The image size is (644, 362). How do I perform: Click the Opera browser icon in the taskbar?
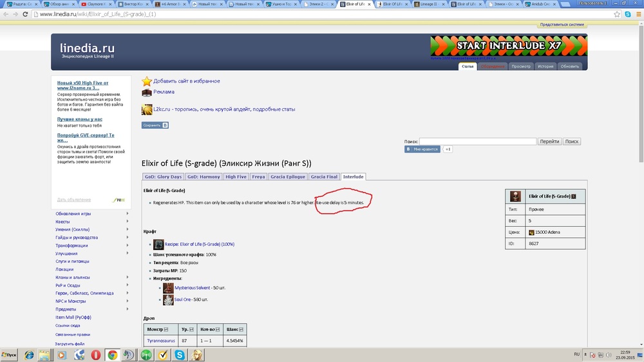pyautogui.click(x=95, y=355)
